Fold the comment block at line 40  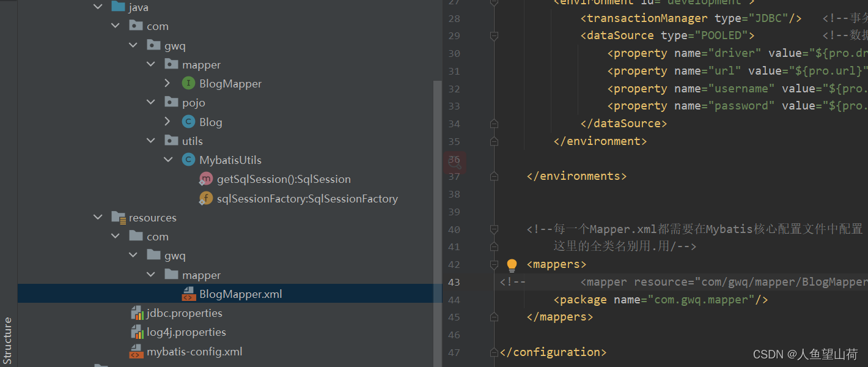coord(494,229)
